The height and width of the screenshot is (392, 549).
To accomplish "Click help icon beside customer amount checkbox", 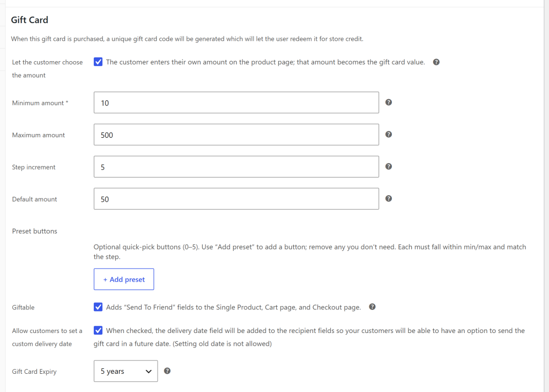I will click(x=436, y=62).
